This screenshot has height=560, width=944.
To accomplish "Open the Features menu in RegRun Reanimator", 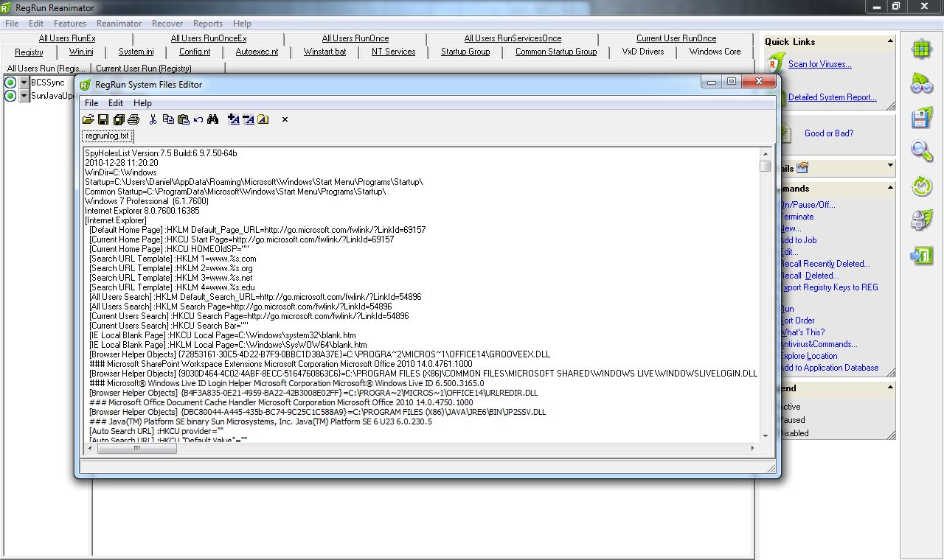I will click(x=70, y=24).
